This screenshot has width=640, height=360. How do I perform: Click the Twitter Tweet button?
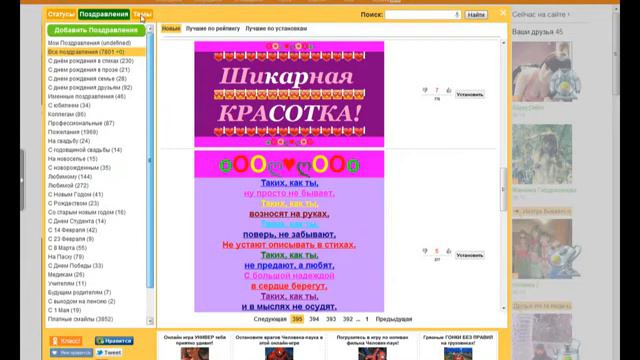click(x=109, y=352)
